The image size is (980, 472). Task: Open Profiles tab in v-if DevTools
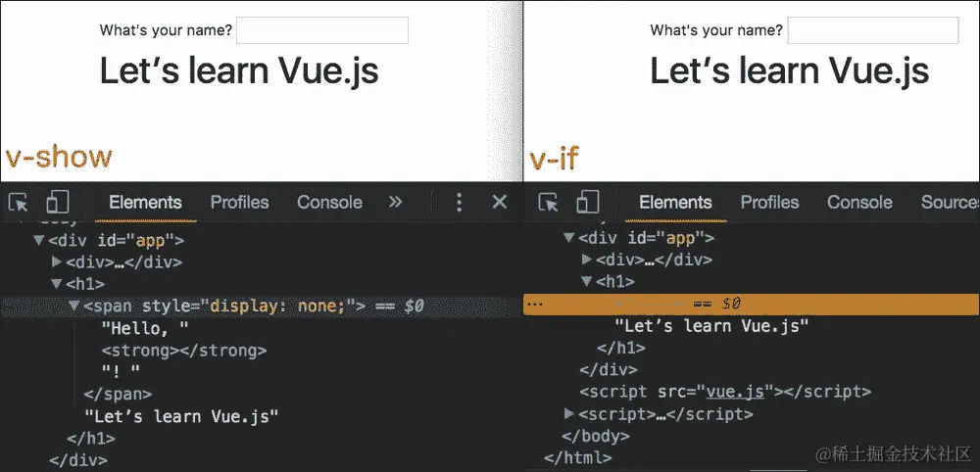(769, 203)
